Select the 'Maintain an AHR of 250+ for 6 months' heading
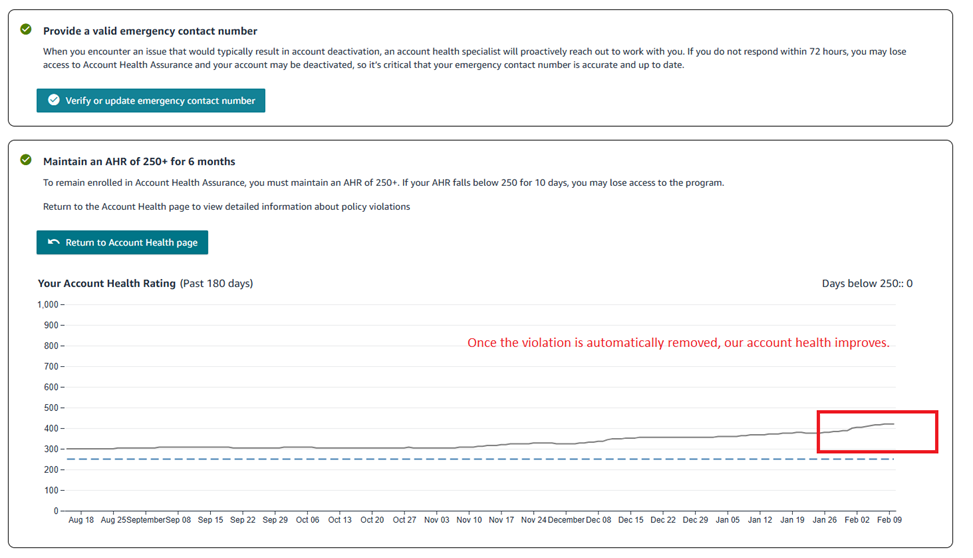Screen dimensions: 973x558 139,161
